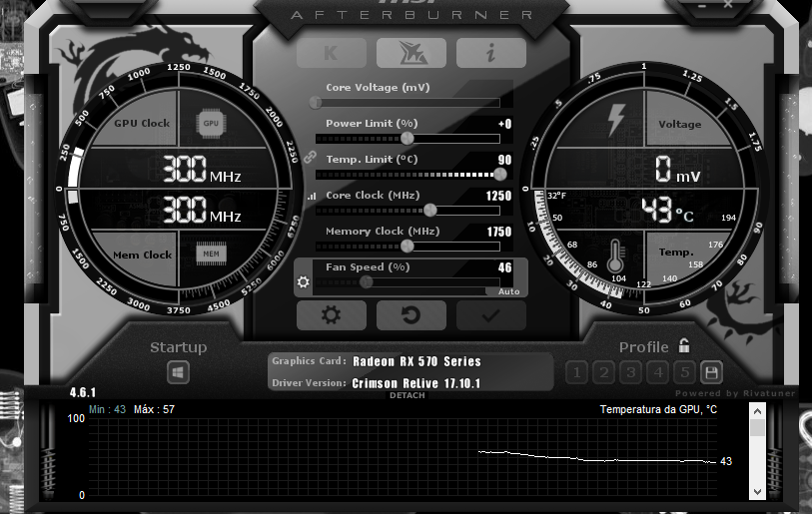The image size is (812, 514).
Task: Click the Crimson ReLive 17.10.1 driver text
Action: point(416,383)
